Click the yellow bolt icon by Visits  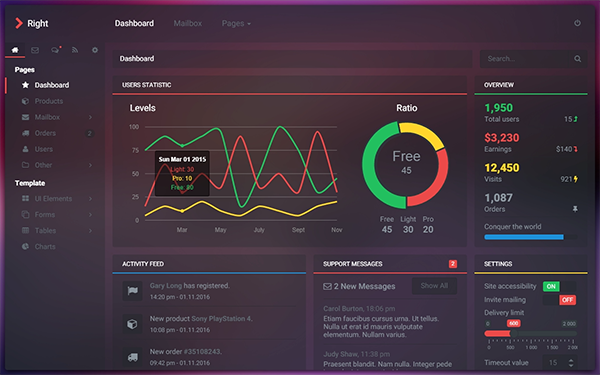(576, 179)
